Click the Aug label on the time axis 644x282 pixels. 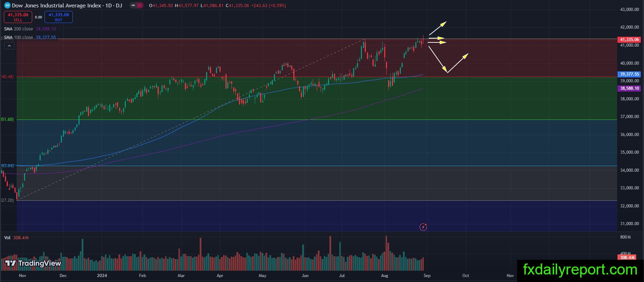[385, 276]
